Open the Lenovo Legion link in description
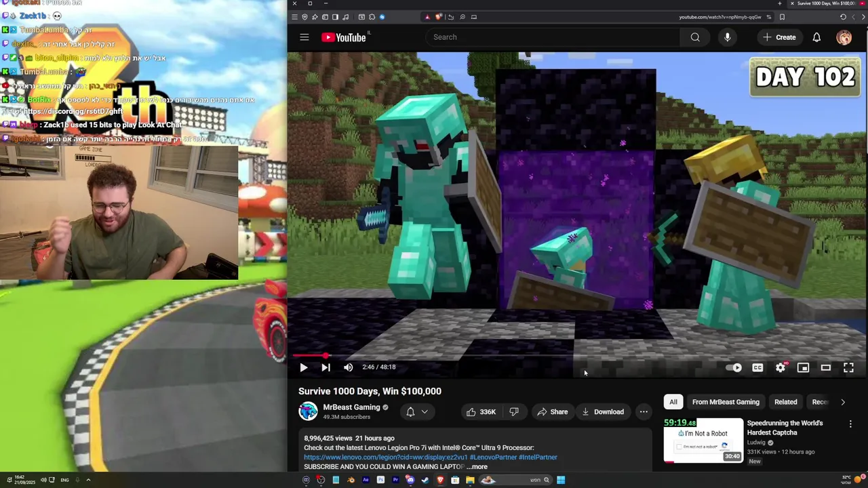 pos(385,457)
